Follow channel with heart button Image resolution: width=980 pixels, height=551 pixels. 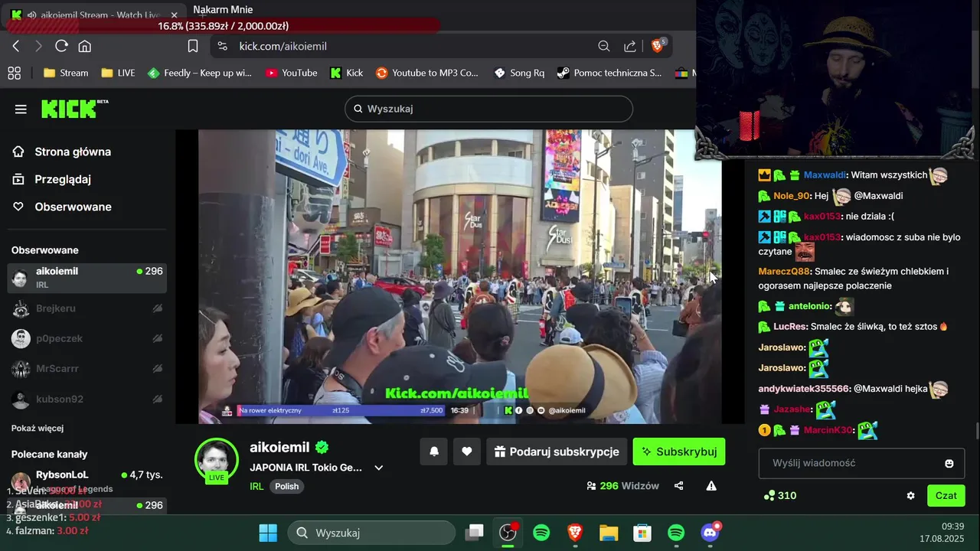click(467, 452)
